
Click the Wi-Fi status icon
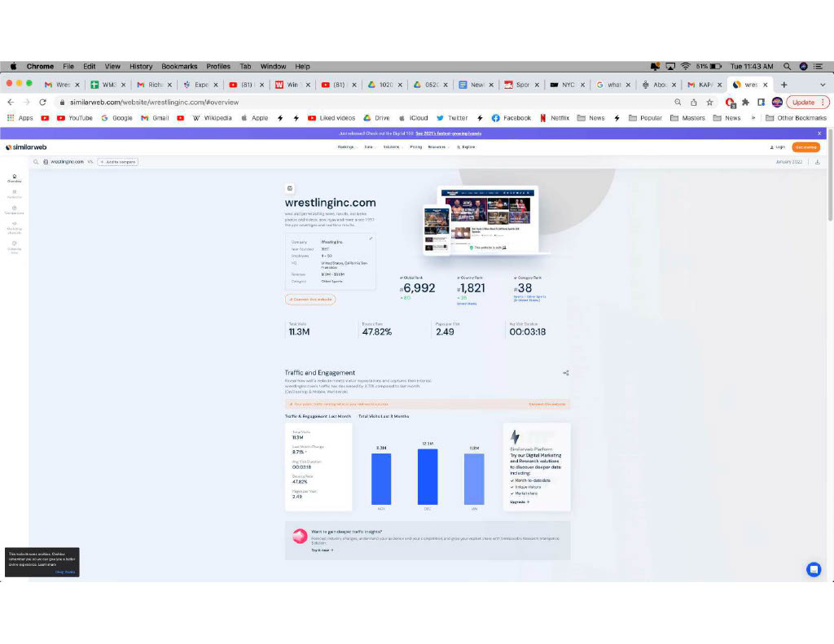click(686, 67)
